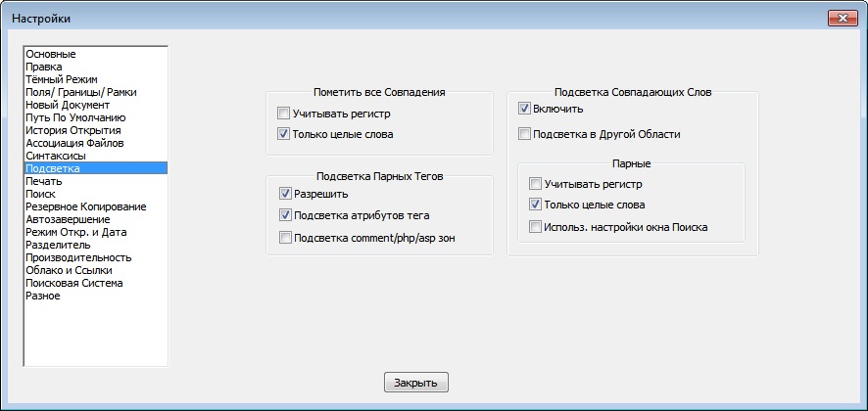Open Резервное Копирование settings
Image resolution: width=868 pixels, height=411 pixels.
(86, 206)
